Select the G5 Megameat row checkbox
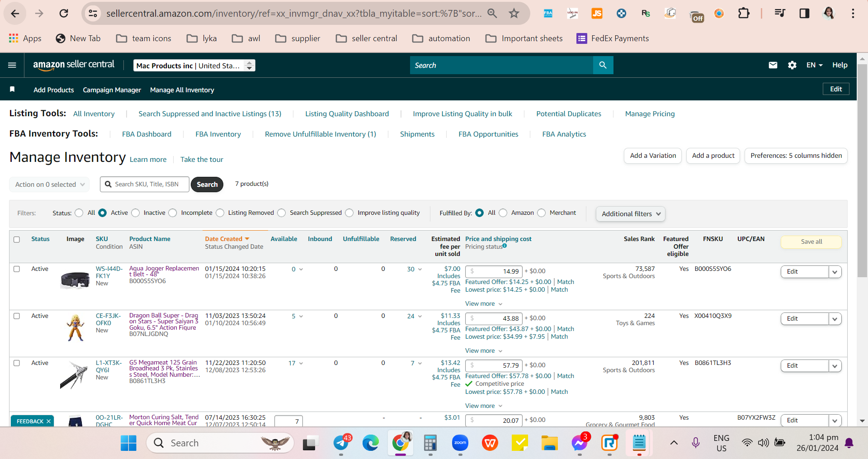 coord(17,363)
